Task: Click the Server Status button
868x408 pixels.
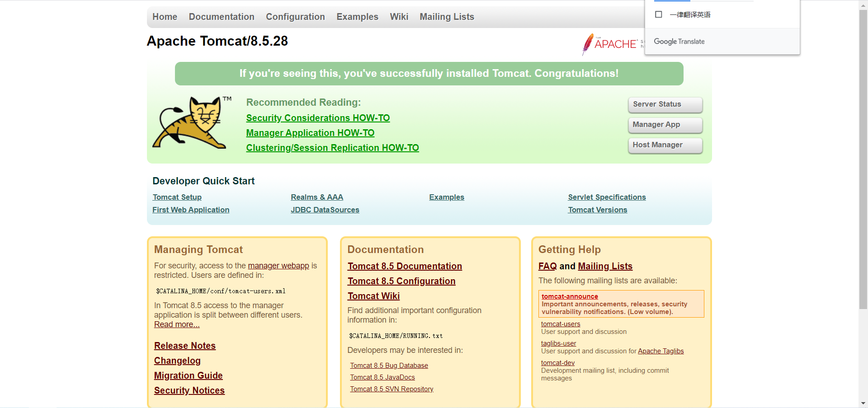Action: (665, 104)
